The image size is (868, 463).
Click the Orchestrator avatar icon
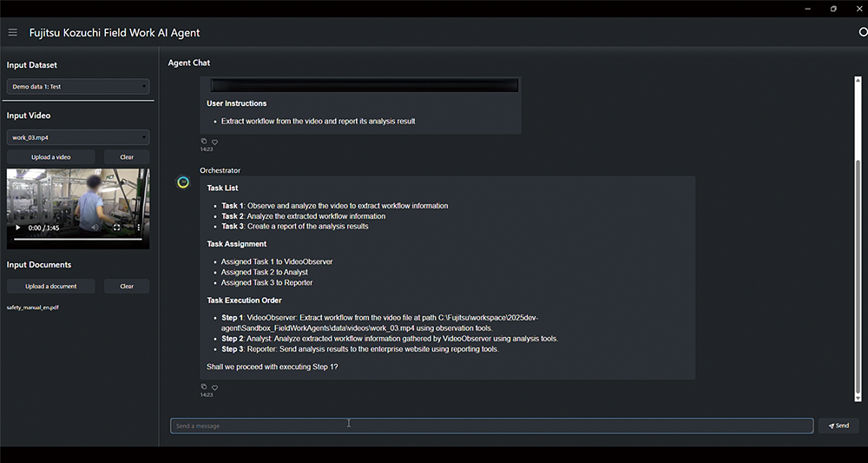pos(183,182)
